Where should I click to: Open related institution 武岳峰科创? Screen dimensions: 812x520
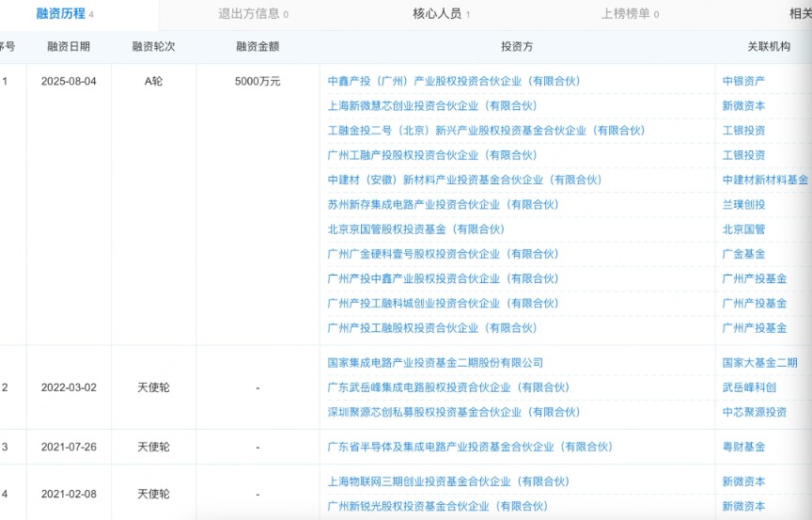(749, 387)
